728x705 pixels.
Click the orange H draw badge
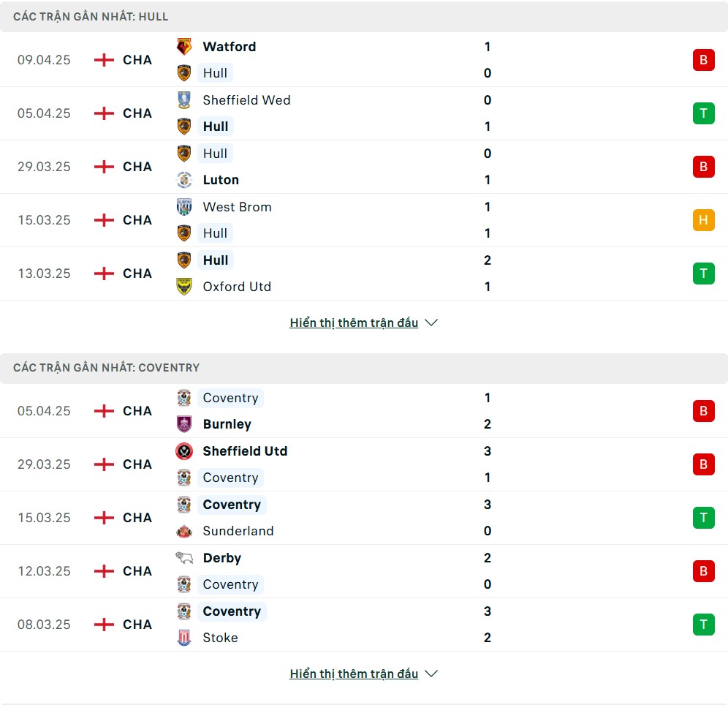tap(703, 220)
